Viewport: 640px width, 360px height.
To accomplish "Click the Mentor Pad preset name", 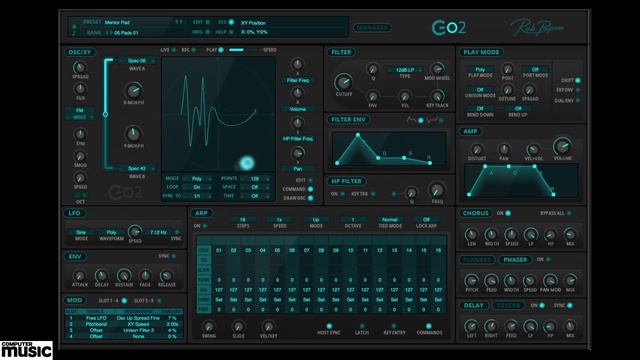I will click(x=117, y=22).
